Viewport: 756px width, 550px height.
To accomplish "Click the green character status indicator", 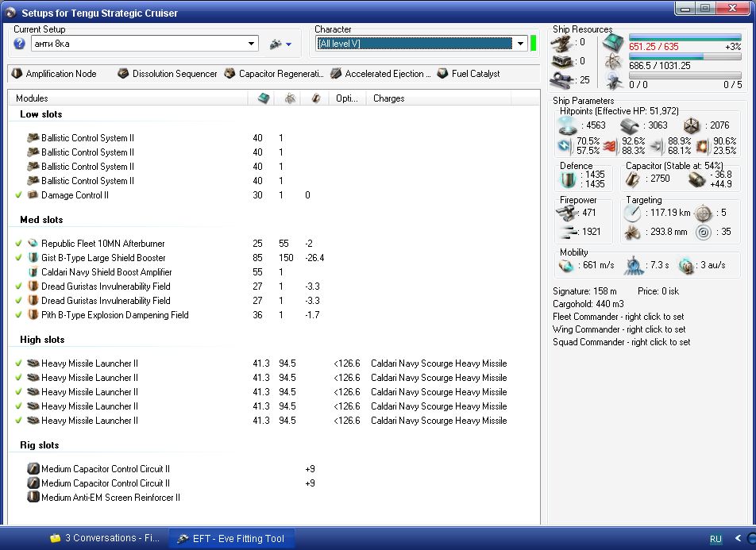I will pos(534,44).
